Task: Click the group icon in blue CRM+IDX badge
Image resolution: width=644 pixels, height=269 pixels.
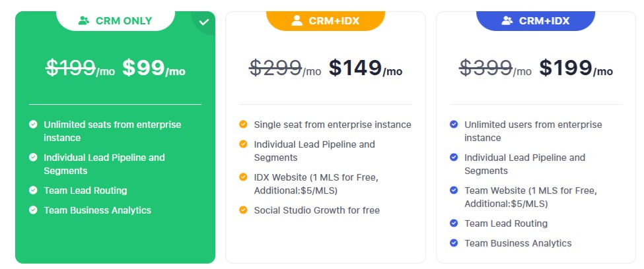Action: coord(507,20)
